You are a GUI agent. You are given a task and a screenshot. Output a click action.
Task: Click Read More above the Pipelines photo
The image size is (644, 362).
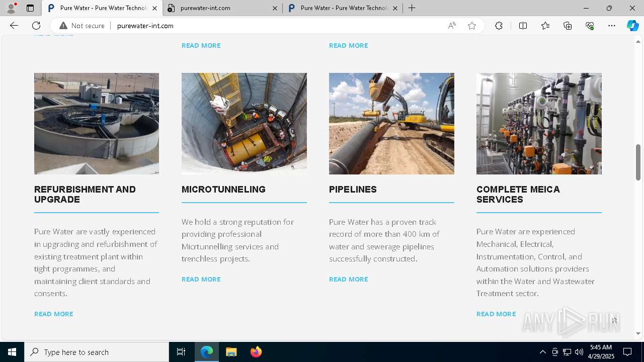click(349, 45)
